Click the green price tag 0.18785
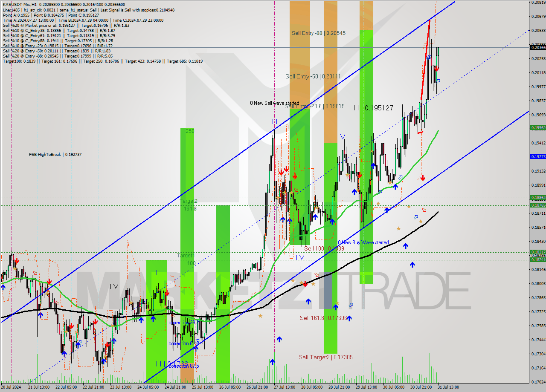This screenshot has width=546, height=392. [x=537, y=205]
